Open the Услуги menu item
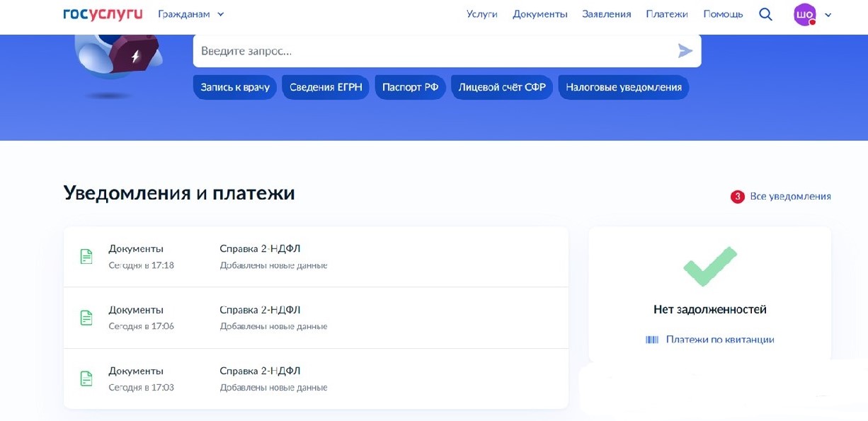The width and height of the screenshot is (868, 421). click(x=482, y=13)
